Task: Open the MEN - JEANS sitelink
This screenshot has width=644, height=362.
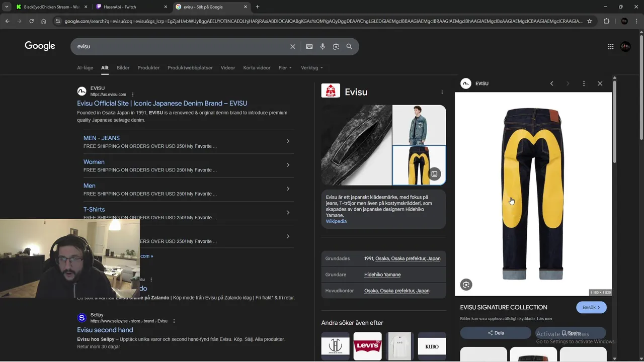Action: pyautogui.click(x=101, y=138)
